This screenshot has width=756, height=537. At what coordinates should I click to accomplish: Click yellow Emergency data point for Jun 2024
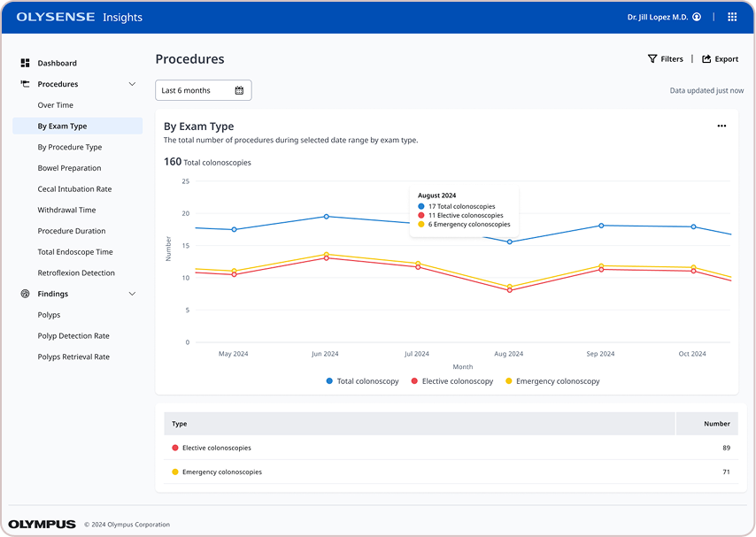[x=327, y=254]
